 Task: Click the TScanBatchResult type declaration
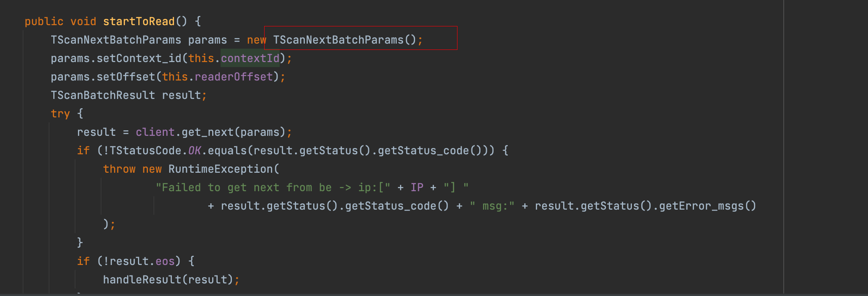103,95
